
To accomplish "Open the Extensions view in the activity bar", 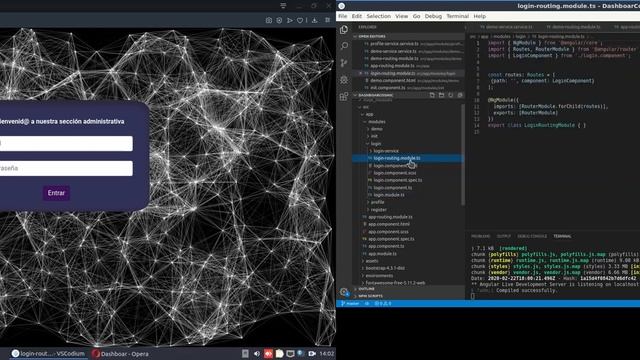I will point(344,96).
